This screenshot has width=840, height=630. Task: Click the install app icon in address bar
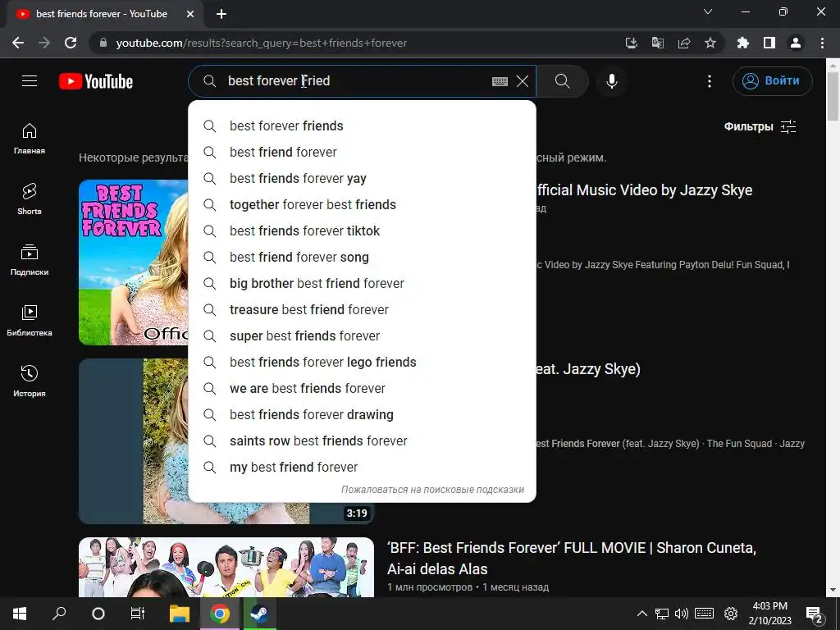(x=632, y=43)
